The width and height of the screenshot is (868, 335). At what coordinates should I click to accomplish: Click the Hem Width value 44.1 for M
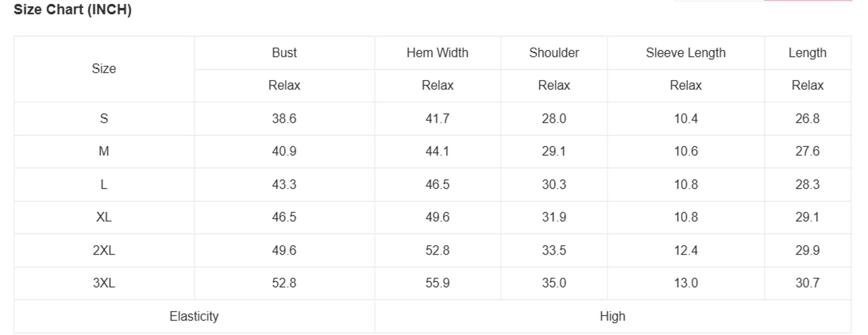tap(437, 151)
